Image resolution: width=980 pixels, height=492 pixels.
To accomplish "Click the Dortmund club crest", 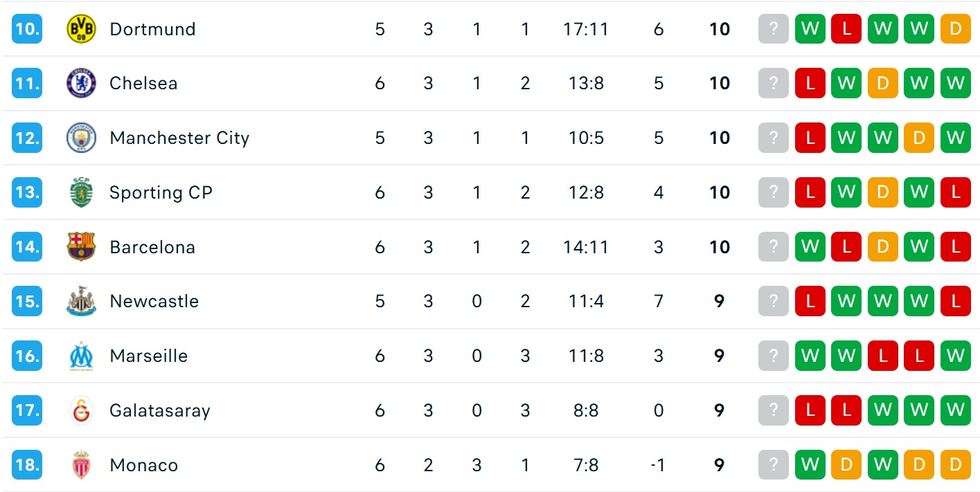I will (81, 29).
